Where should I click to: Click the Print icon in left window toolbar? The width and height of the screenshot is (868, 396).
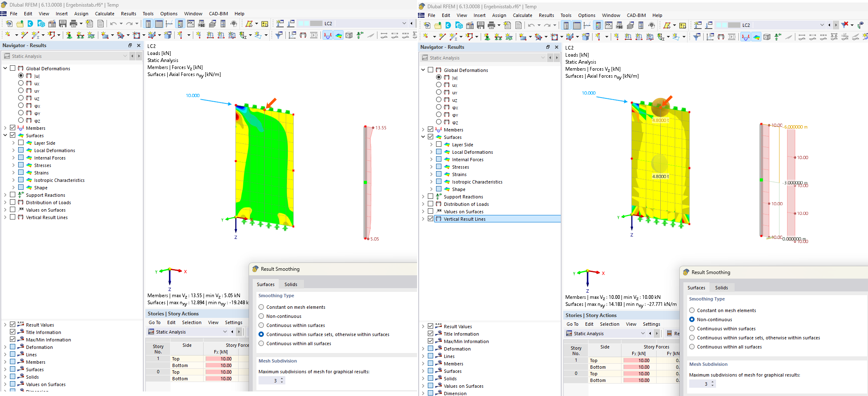click(x=74, y=24)
